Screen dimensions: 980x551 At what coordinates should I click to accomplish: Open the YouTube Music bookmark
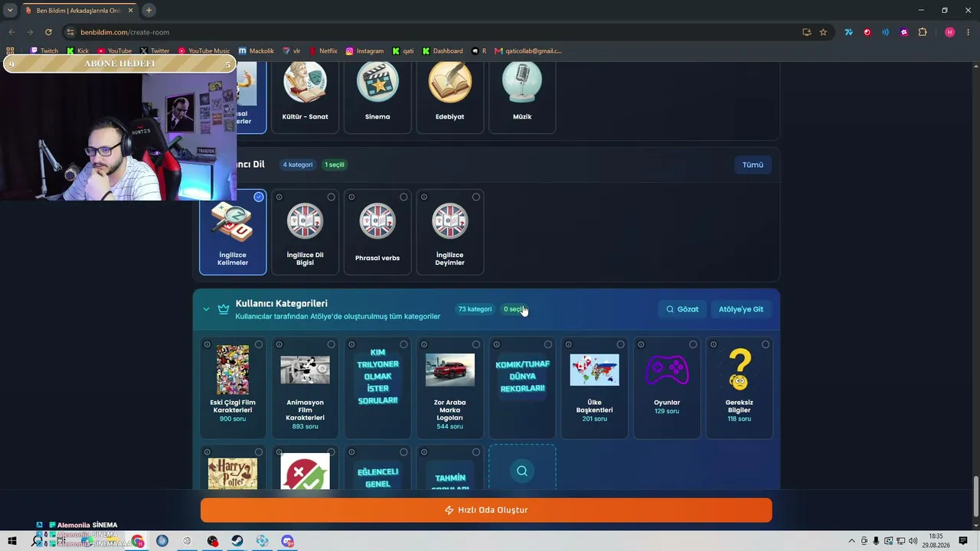click(204, 51)
